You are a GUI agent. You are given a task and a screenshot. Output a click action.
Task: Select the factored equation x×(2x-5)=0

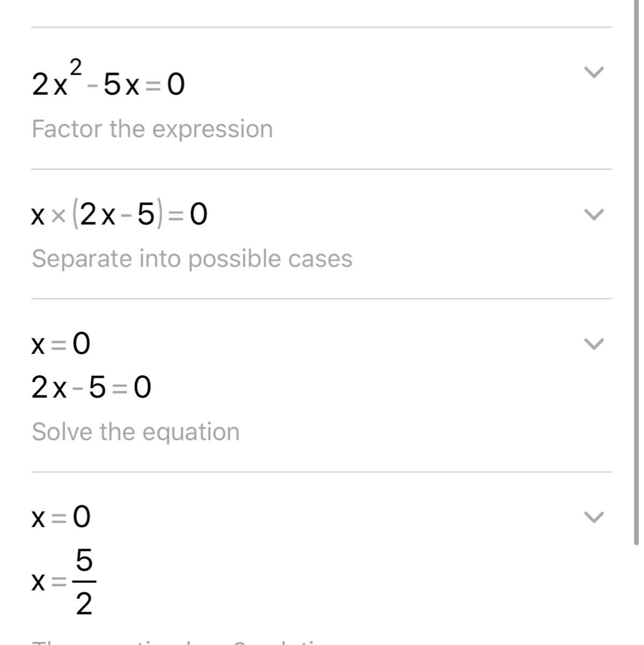(x=119, y=215)
